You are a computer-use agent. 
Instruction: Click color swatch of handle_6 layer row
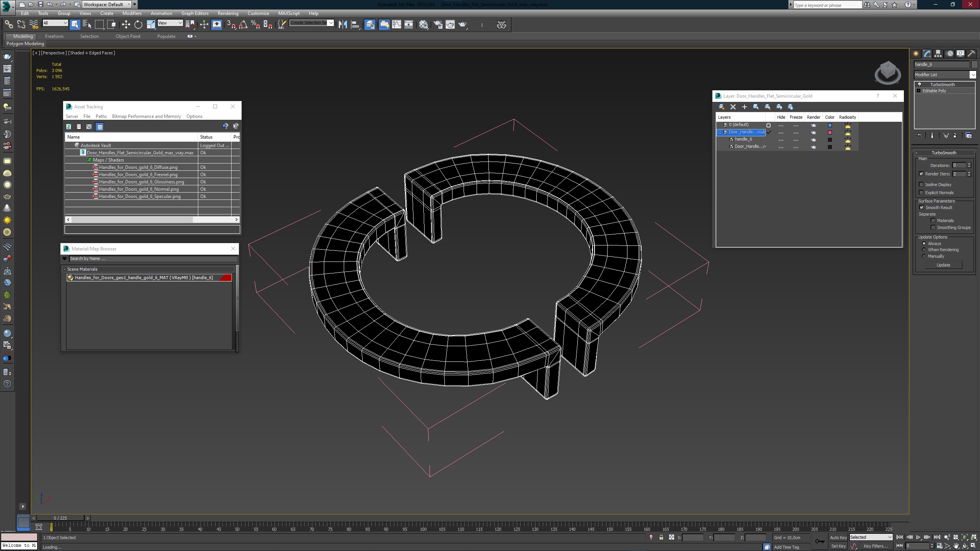click(830, 140)
